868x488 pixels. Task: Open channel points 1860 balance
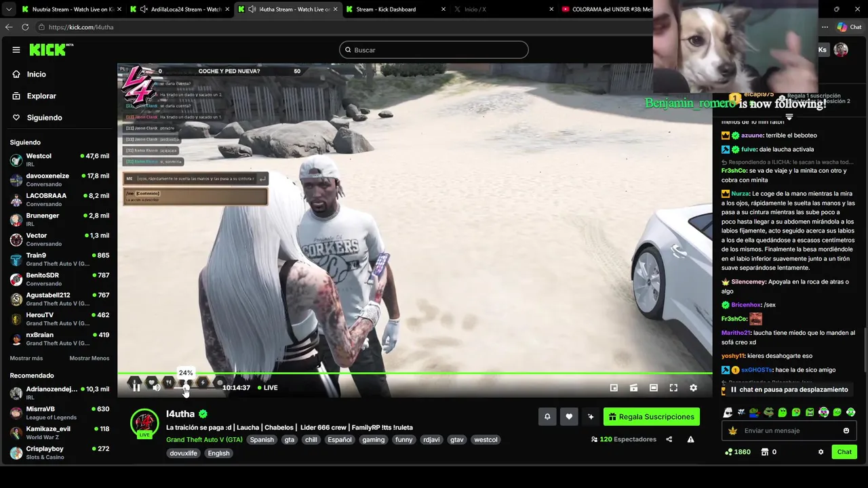coord(738,452)
